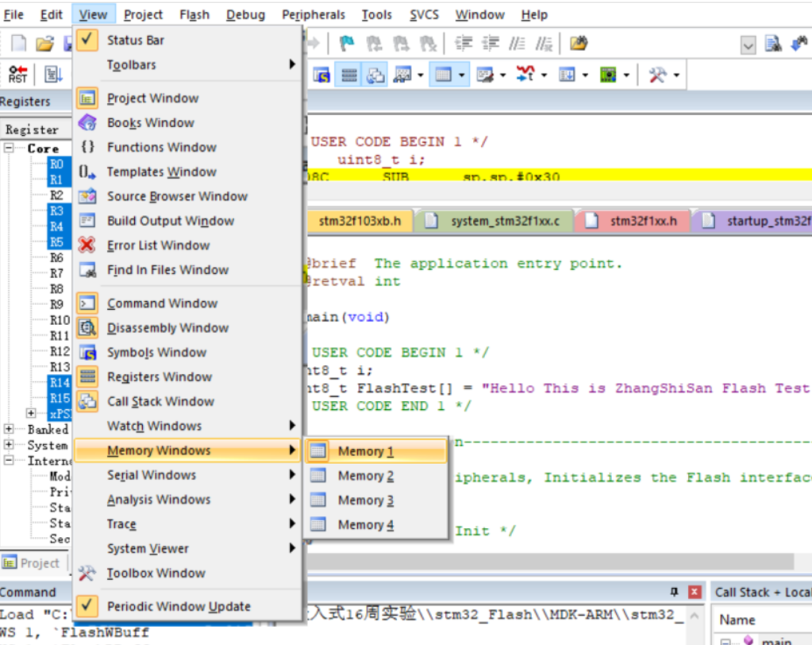
Task: Click the Disassembly Window menu icon
Action: click(x=87, y=328)
